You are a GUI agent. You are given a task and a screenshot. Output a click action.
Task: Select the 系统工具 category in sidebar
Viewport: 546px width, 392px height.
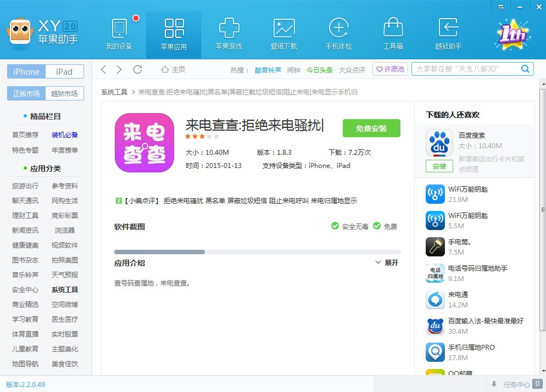point(65,290)
